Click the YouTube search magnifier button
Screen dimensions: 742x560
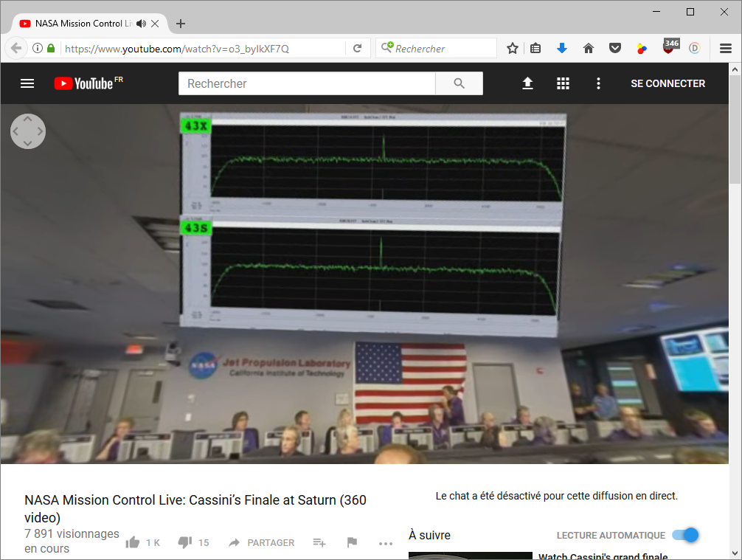pyautogui.click(x=459, y=83)
